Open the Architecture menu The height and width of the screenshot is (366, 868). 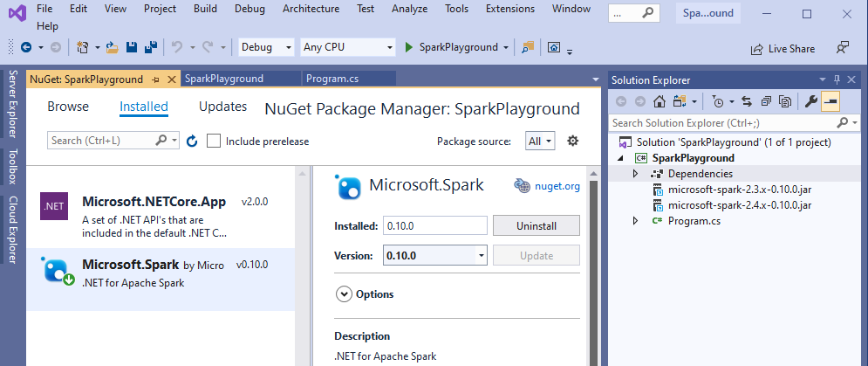[x=311, y=9]
